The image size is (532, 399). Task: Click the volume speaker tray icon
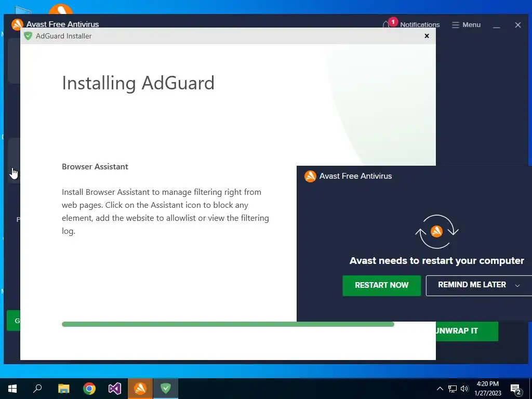coord(464,389)
